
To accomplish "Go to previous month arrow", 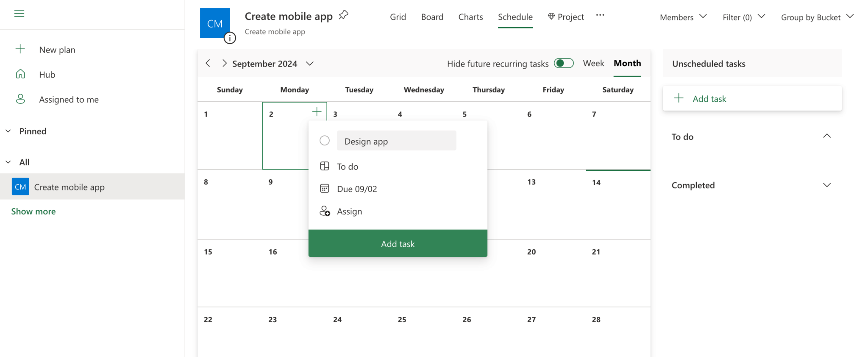I will pos(208,63).
